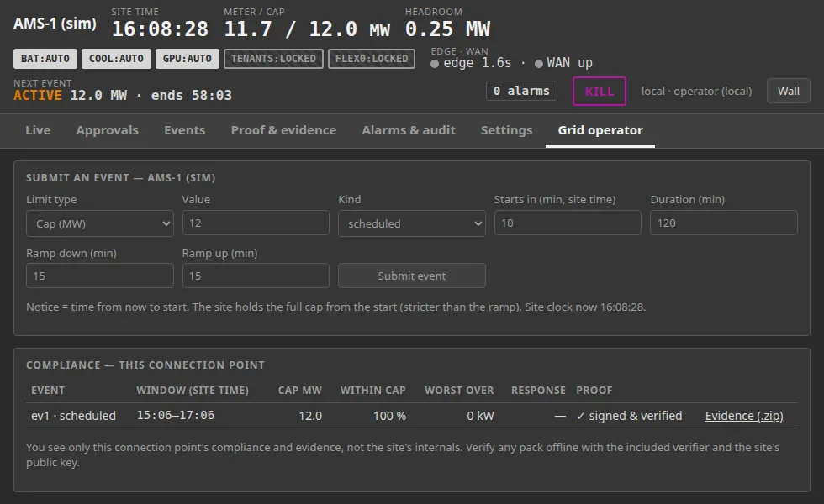Focus the Ramp up minutes field
Viewport: 824px width, 504px height.
click(256, 276)
